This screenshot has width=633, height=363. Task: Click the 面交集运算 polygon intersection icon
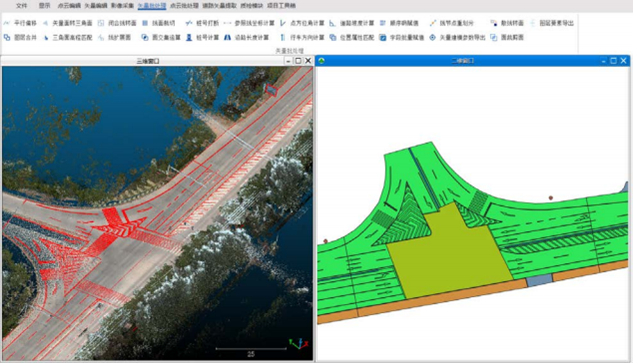pyautogui.click(x=145, y=38)
